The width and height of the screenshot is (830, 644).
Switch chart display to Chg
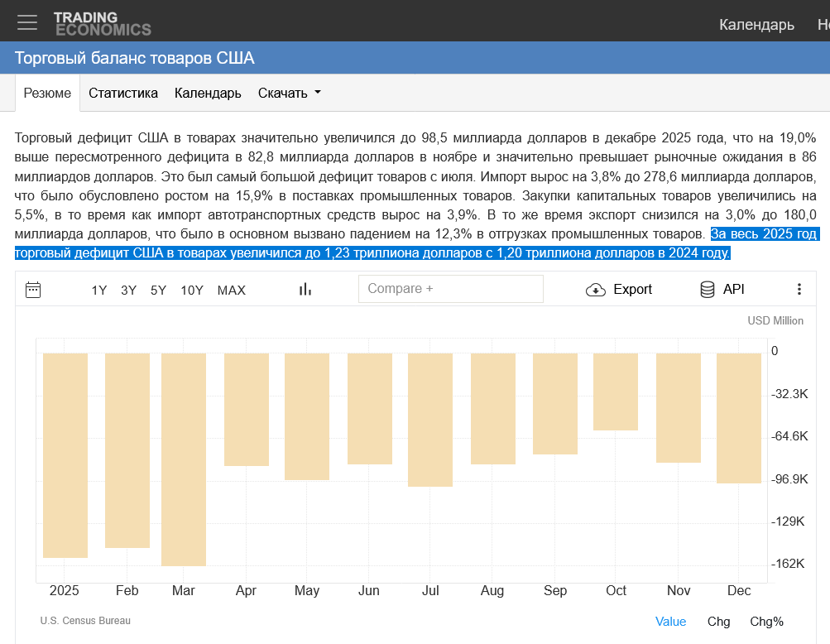[718, 622]
